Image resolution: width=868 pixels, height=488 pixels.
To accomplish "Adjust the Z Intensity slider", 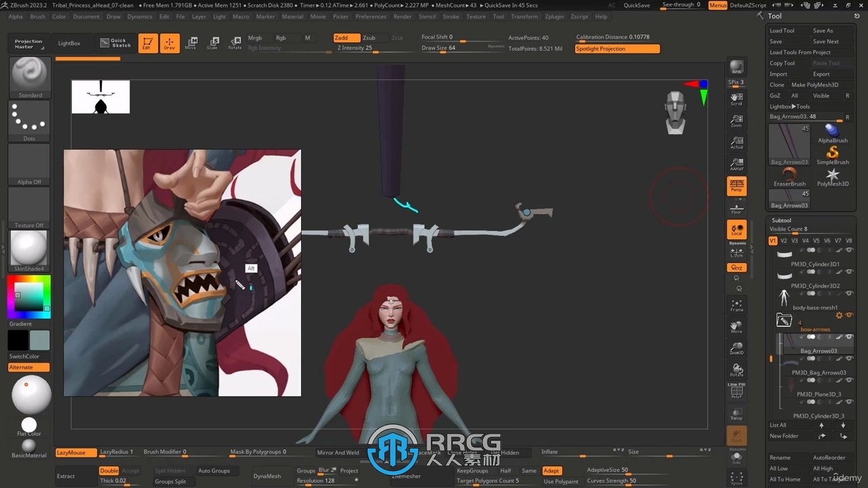I will click(368, 48).
